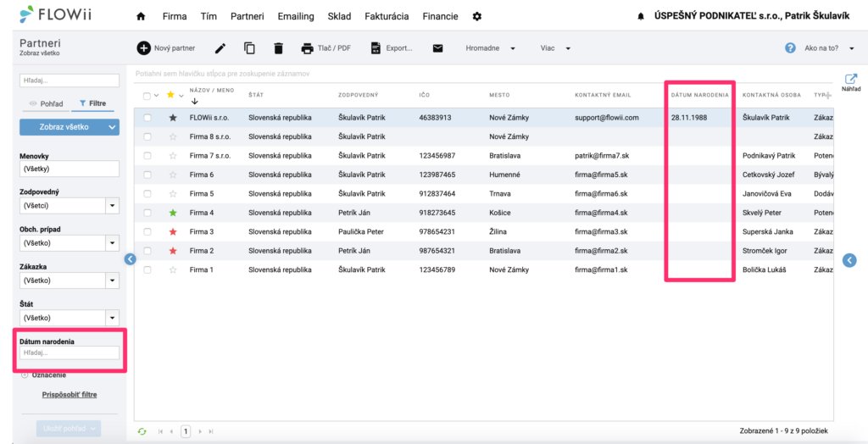Click the yellow star header icon
Image resolution: width=868 pixels, height=444 pixels.
170,95
